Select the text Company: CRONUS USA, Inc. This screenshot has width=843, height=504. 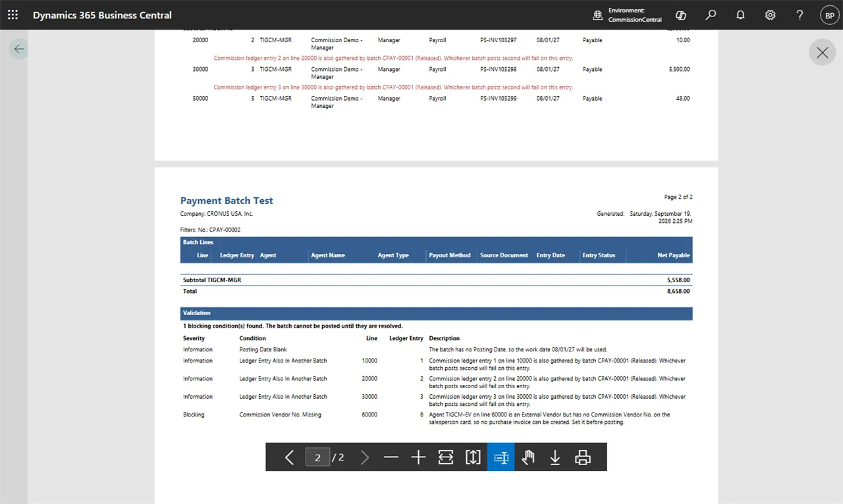click(x=217, y=214)
